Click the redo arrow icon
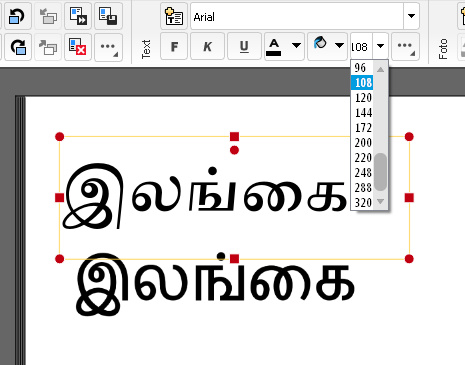This screenshot has height=365, width=465. click(17, 47)
